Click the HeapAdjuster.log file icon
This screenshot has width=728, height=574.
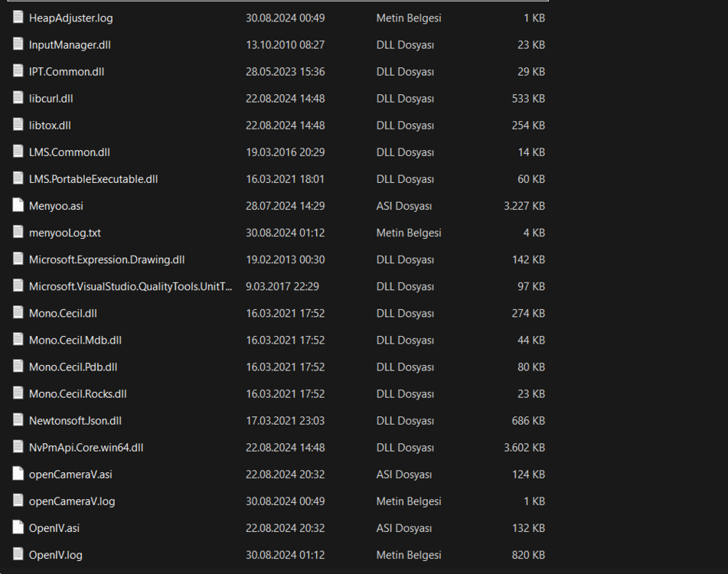(18, 18)
